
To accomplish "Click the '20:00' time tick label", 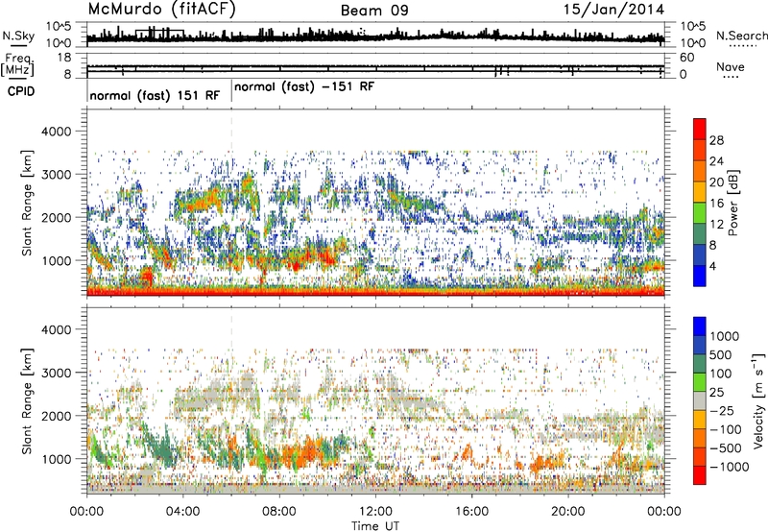I will 568,512.
